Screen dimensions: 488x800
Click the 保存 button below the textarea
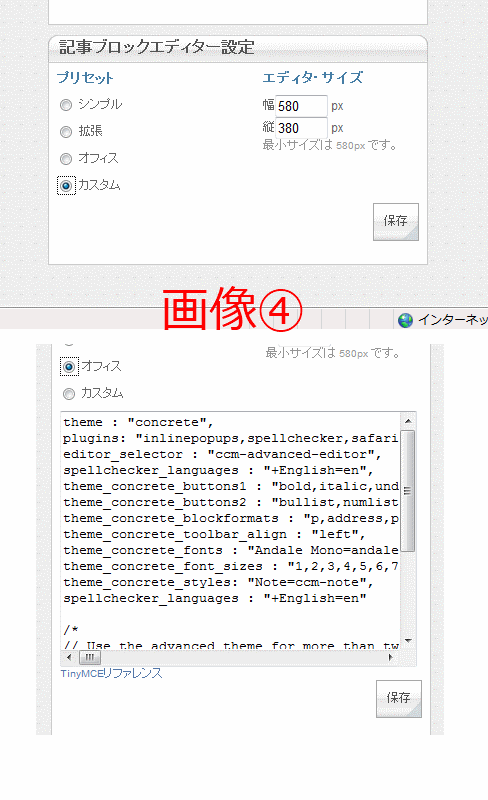point(399,698)
